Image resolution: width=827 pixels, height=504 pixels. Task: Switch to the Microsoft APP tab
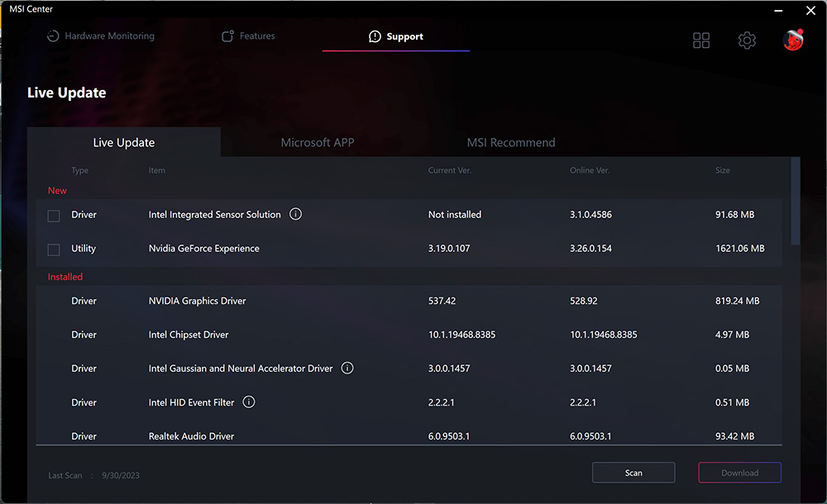[x=318, y=142]
